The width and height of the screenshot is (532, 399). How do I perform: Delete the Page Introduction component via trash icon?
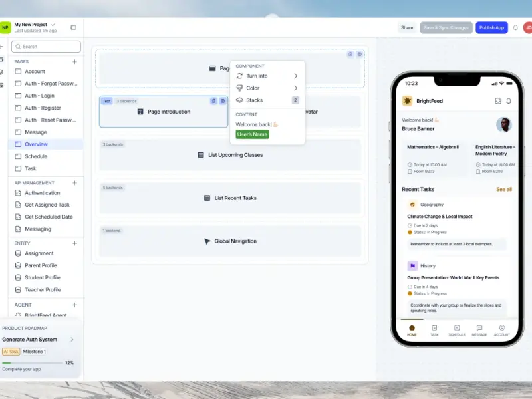point(213,101)
